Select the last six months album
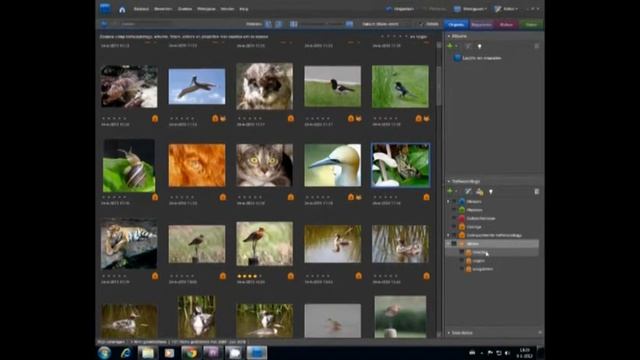Viewport: 640px width, 360px height. click(482, 58)
